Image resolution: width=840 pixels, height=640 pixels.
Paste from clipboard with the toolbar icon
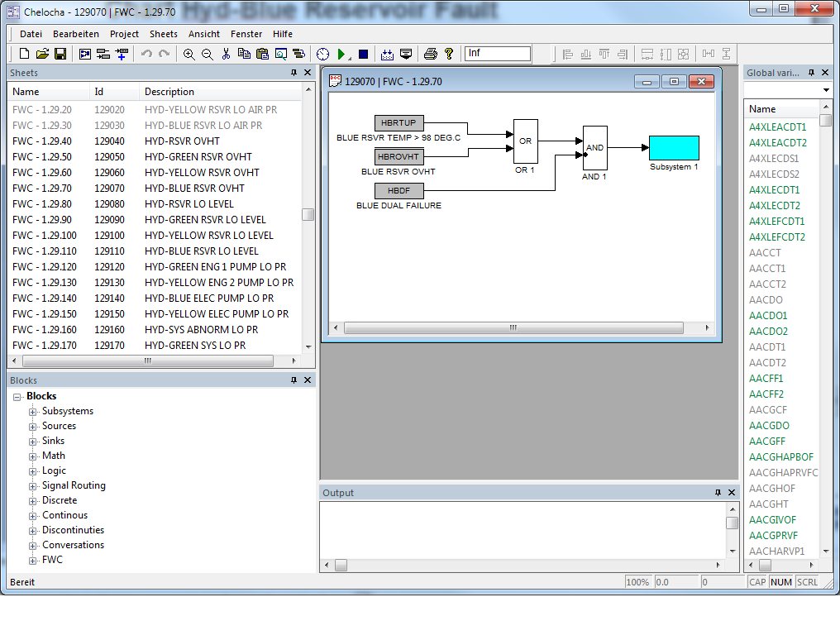263,54
